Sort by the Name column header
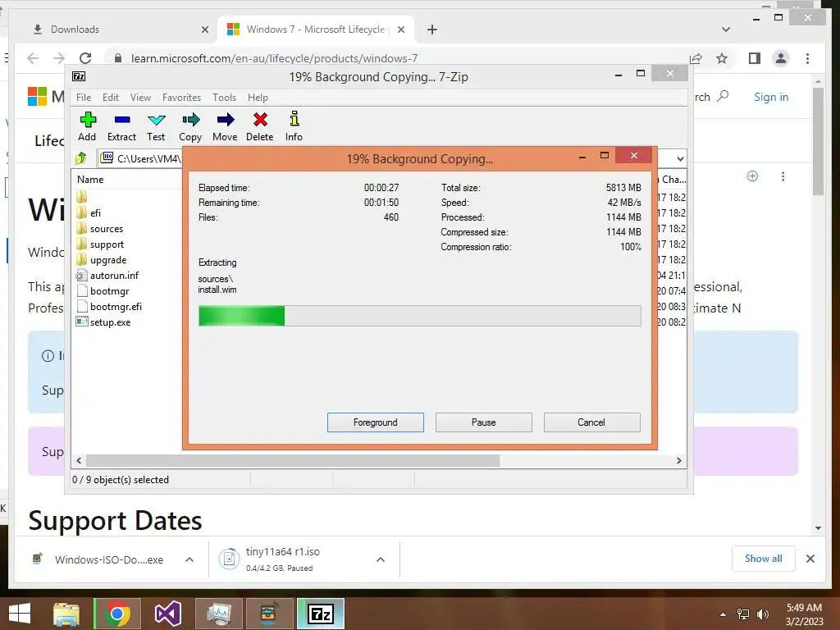 [90, 180]
